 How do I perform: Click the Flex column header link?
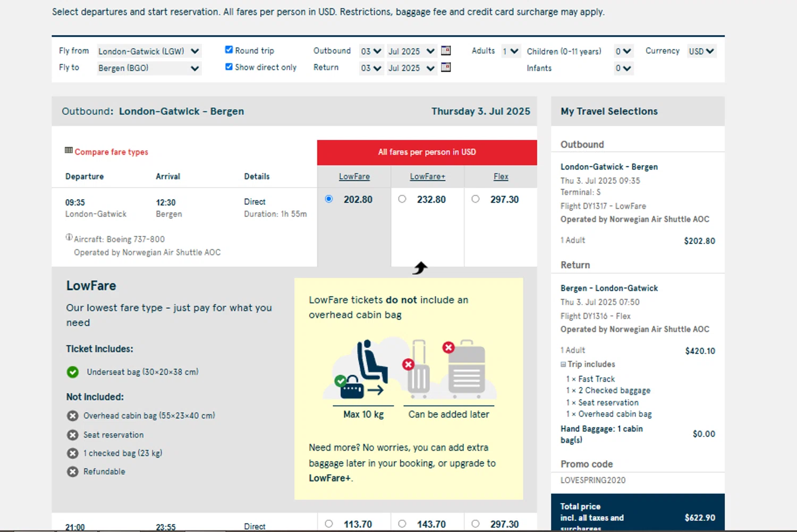[x=501, y=176]
